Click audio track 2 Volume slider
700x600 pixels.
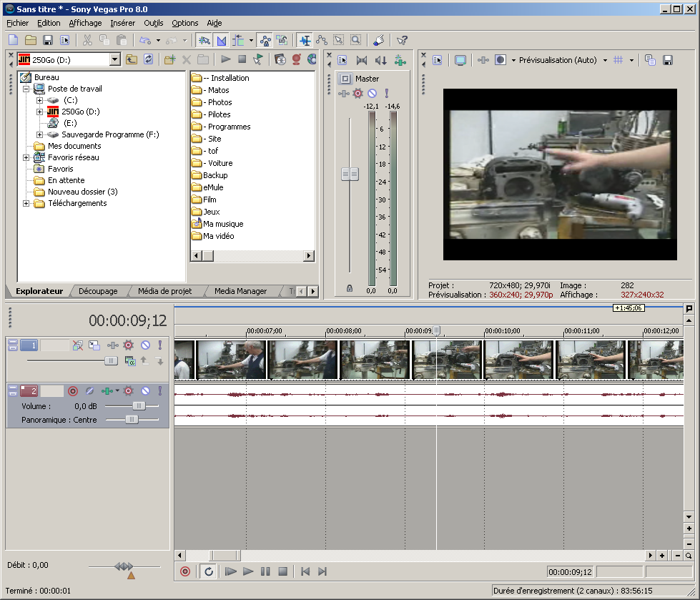click(x=132, y=405)
